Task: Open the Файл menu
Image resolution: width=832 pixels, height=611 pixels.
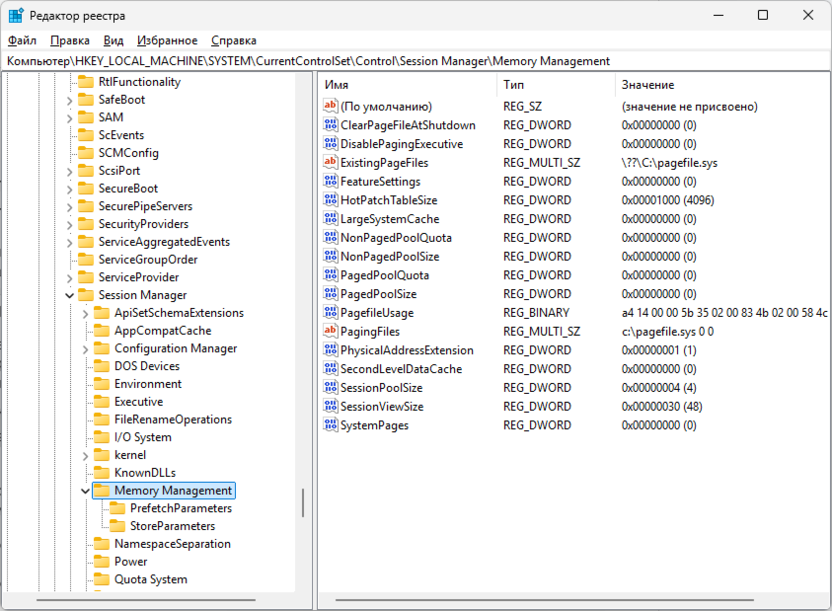Action: [x=22, y=40]
